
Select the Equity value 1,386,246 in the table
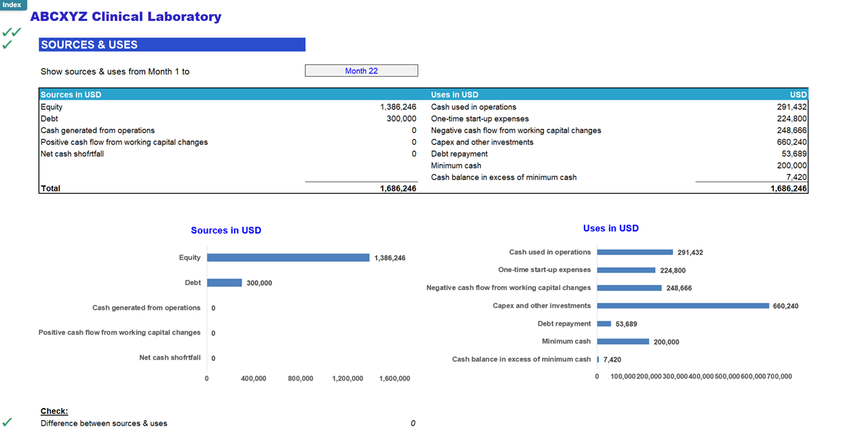pyautogui.click(x=398, y=107)
